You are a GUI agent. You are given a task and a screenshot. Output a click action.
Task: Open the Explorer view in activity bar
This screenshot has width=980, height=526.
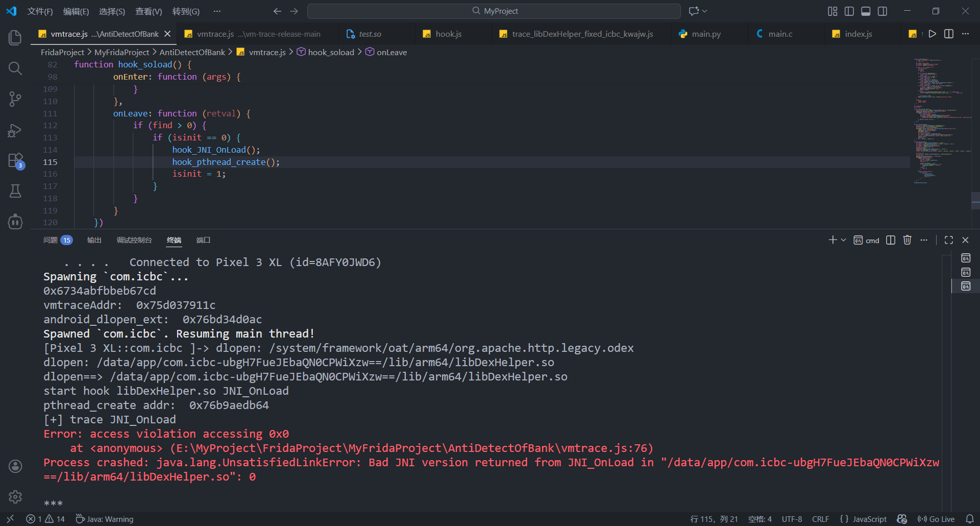15,37
